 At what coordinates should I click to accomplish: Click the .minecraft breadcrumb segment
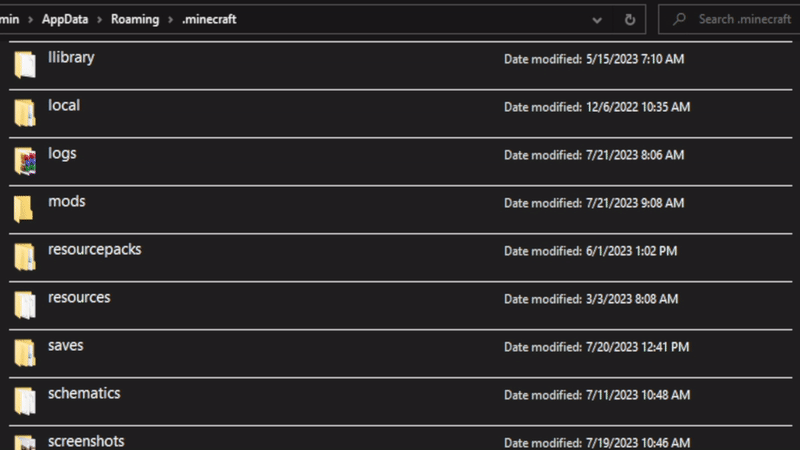[209, 19]
